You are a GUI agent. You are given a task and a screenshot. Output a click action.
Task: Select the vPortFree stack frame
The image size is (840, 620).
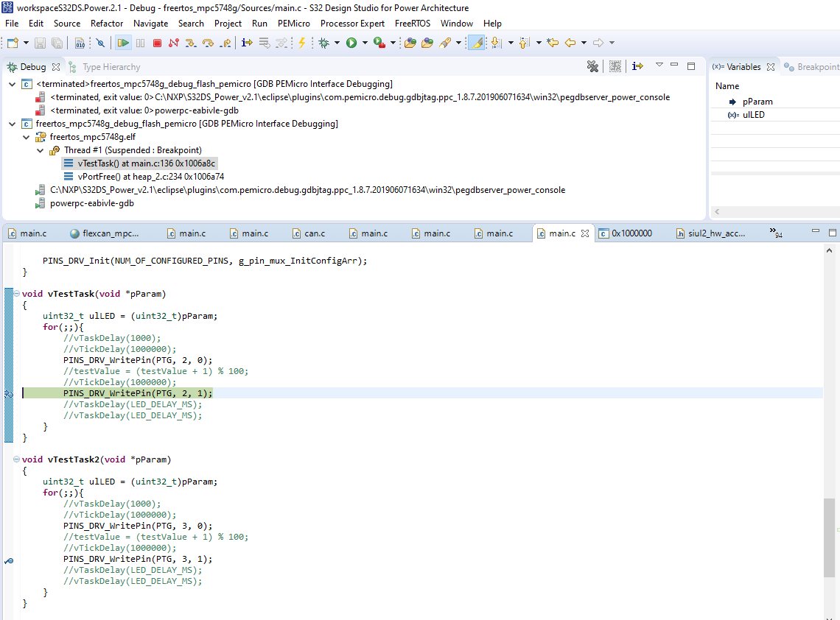140,176
